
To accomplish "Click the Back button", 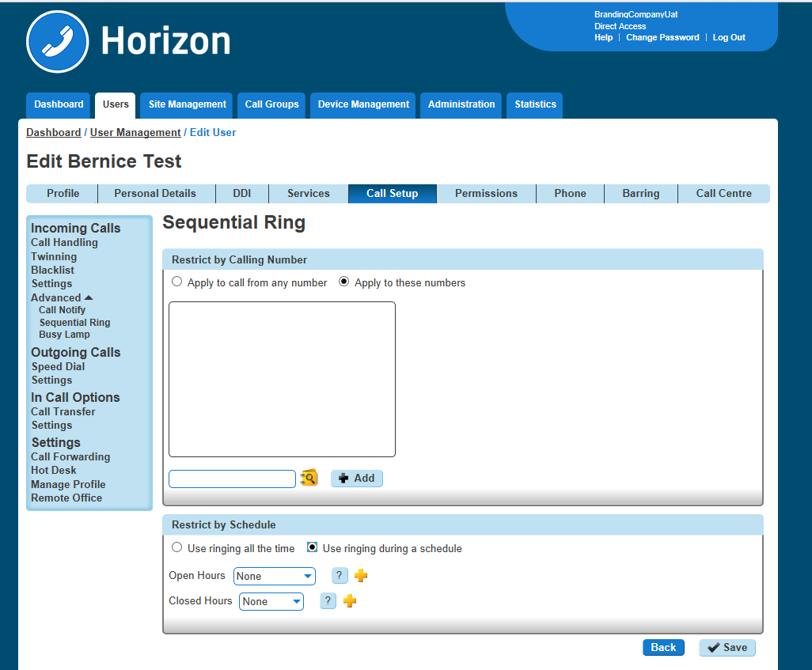I will pyautogui.click(x=663, y=648).
